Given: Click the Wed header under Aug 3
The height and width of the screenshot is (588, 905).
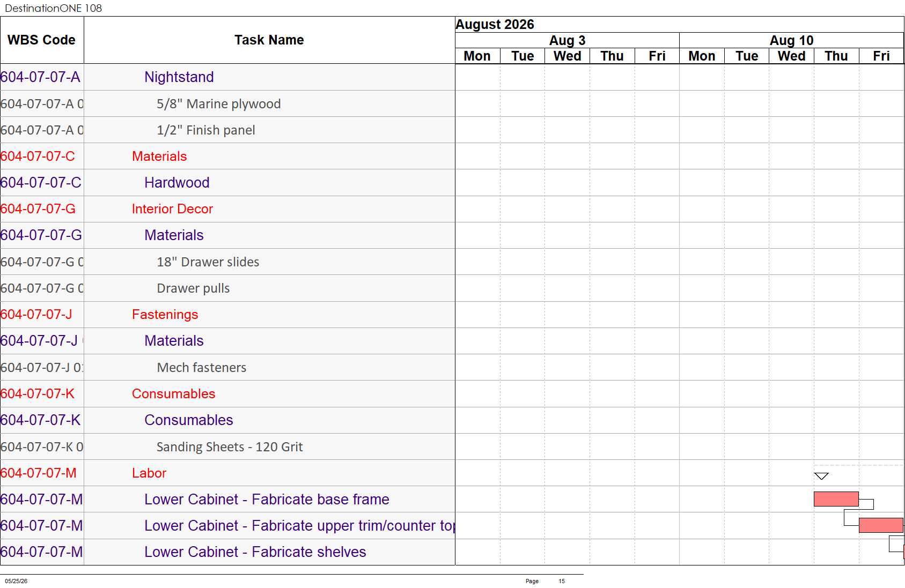Looking at the screenshot, I should [x=567, y=56].
